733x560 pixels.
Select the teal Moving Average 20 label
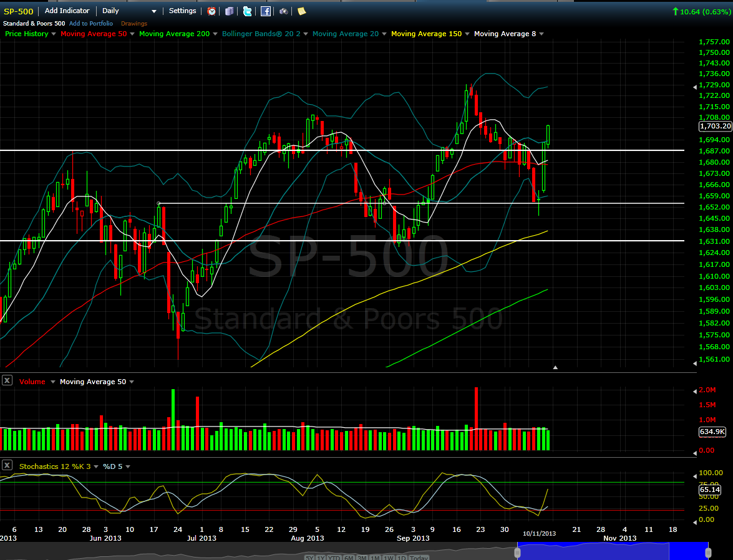[x=346, y=34]
